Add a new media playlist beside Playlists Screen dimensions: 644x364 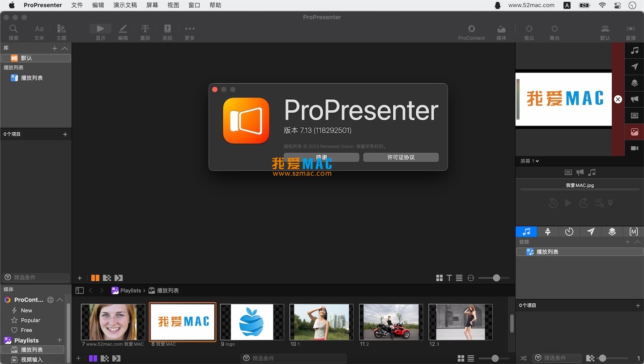(60, 340)
